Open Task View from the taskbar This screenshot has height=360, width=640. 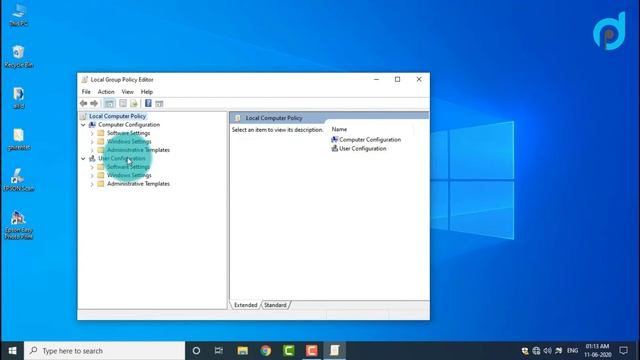click(219, 351)
